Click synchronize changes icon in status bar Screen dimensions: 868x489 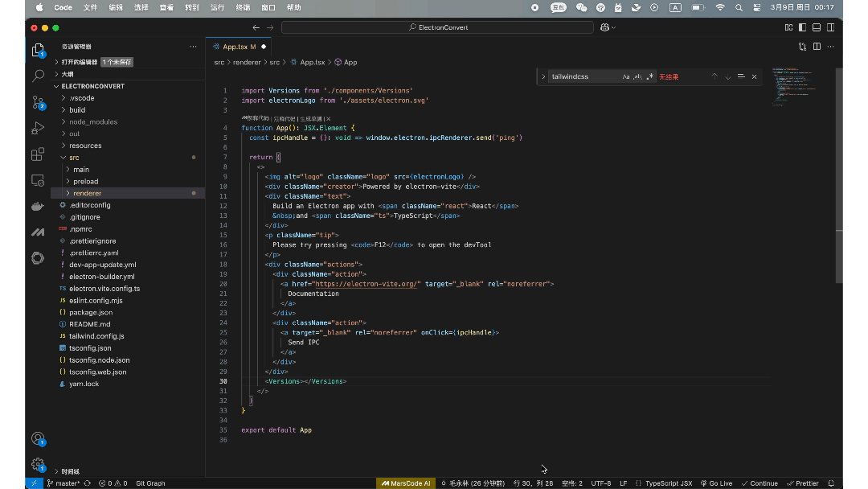[88, 483]
